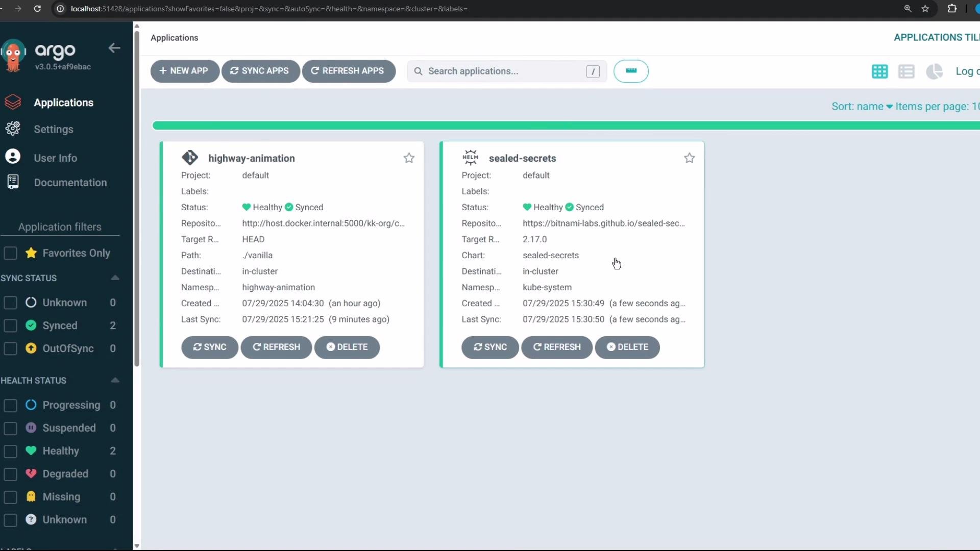Screen dimensions: 980x551
Task: Click the site info icon in address bar
Action: click(x=60, y=9)
